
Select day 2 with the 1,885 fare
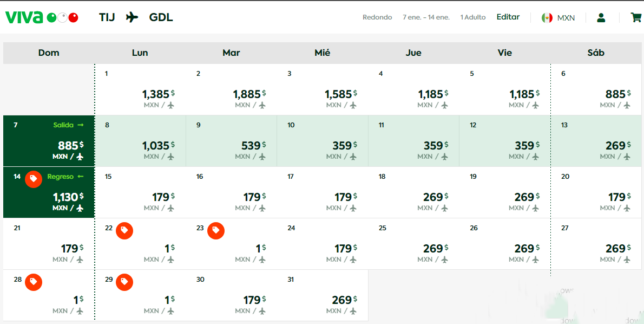232,89
